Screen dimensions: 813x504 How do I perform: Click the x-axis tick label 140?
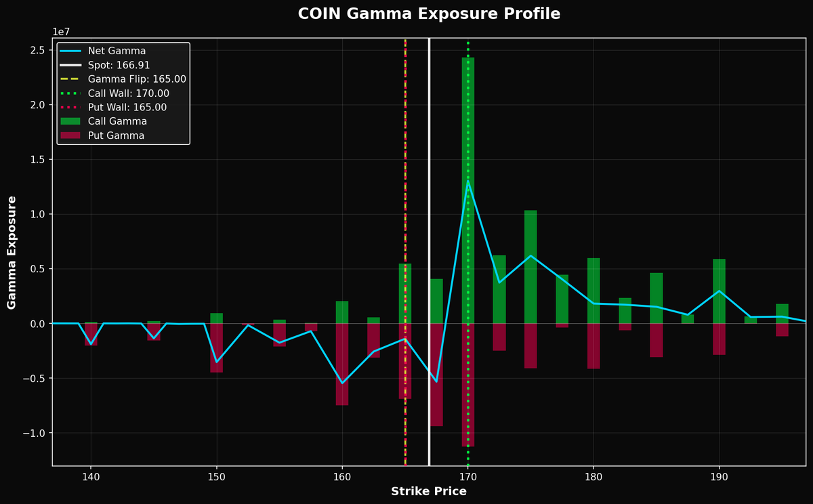91,477
